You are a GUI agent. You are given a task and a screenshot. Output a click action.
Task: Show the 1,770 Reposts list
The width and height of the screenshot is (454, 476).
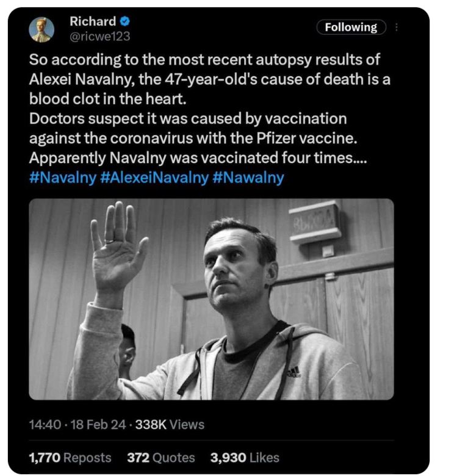click(x=71, y=457)
